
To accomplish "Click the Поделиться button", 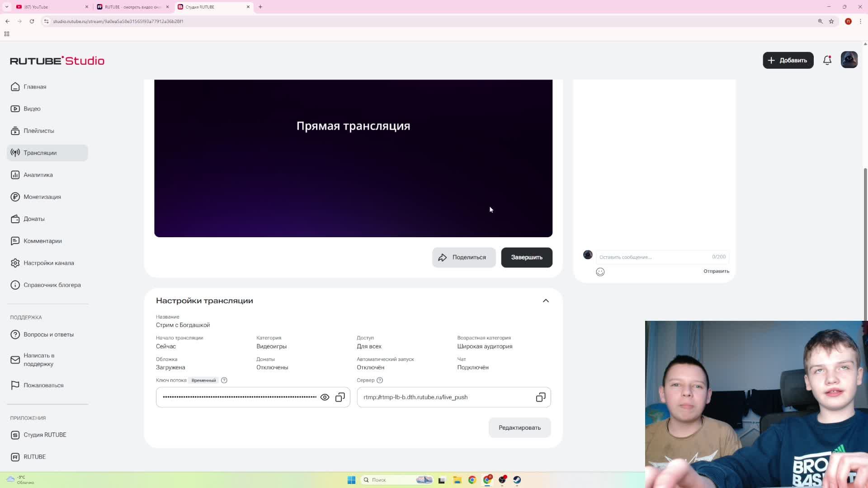I will coord(464,258).
